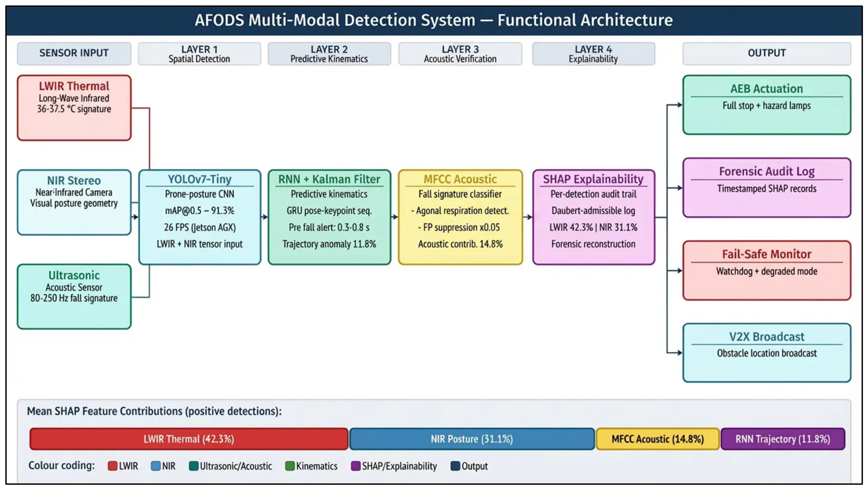The image size is (868, 490).
Task: Click the teal Ultrasonic/Acoustic legend swatch
Action: point(194,466)
